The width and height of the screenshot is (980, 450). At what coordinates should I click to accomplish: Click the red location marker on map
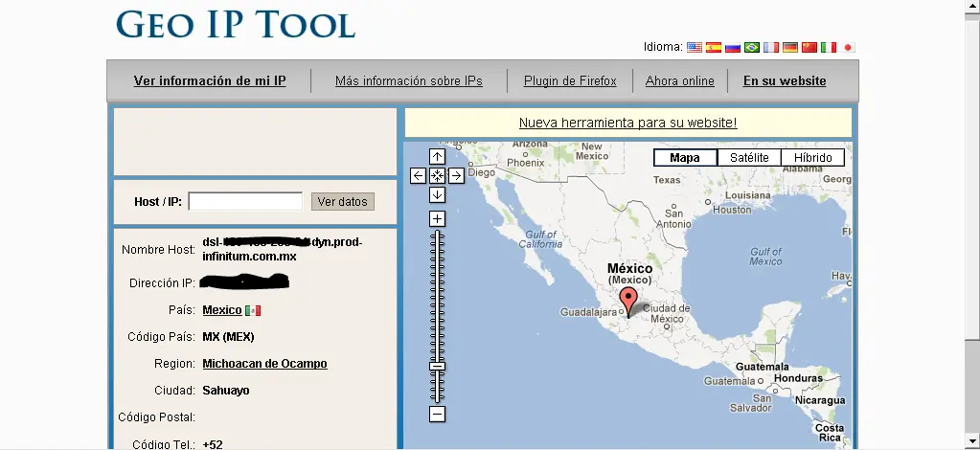click(628, 301)
